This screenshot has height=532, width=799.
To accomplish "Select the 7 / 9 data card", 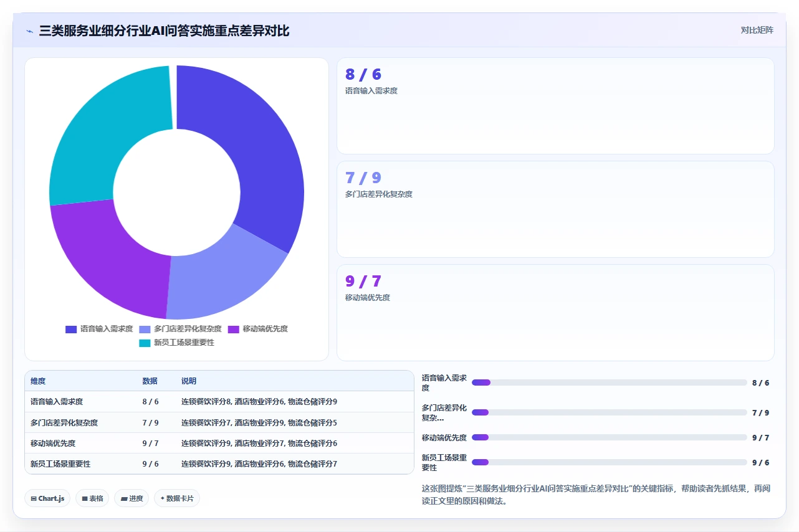I will 555,209.
